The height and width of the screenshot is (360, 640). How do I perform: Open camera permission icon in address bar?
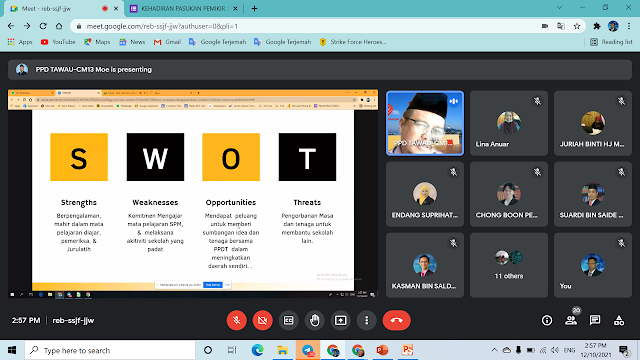[545, 26]
